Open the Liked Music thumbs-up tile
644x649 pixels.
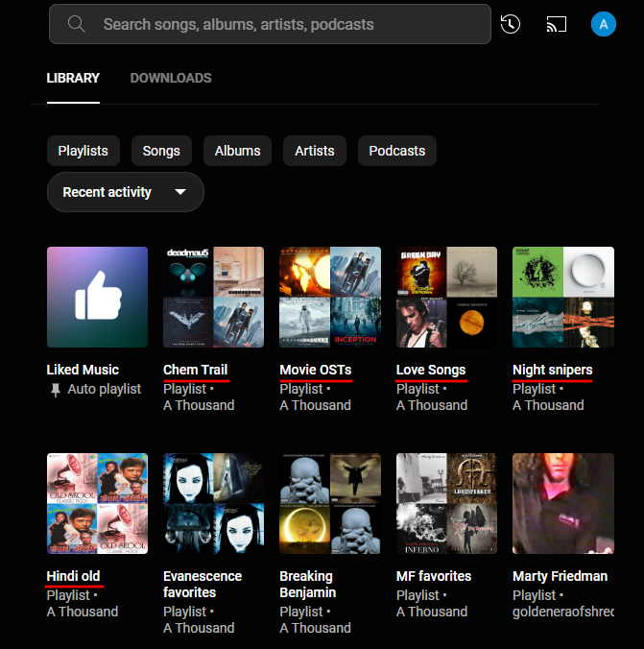point(97,297)
